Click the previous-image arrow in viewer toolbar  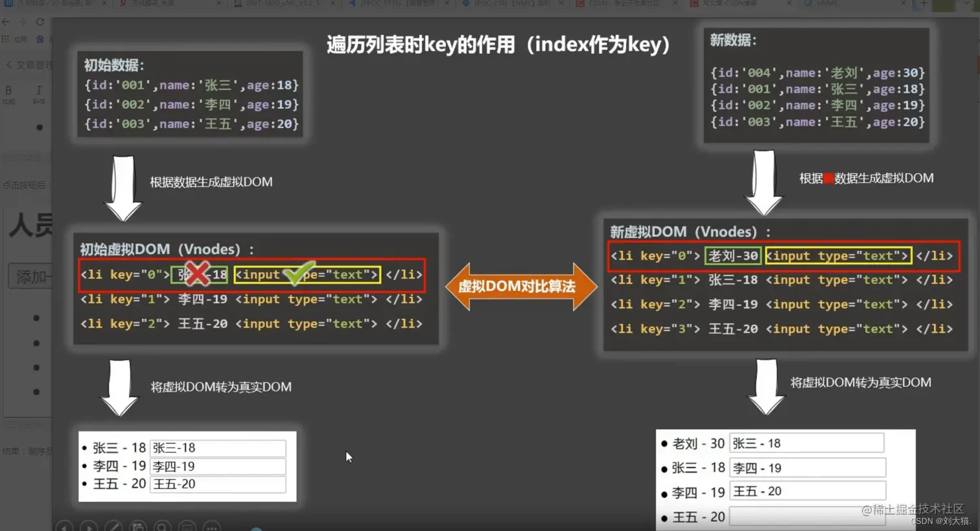pyautogui.click(x=64, y=528)
